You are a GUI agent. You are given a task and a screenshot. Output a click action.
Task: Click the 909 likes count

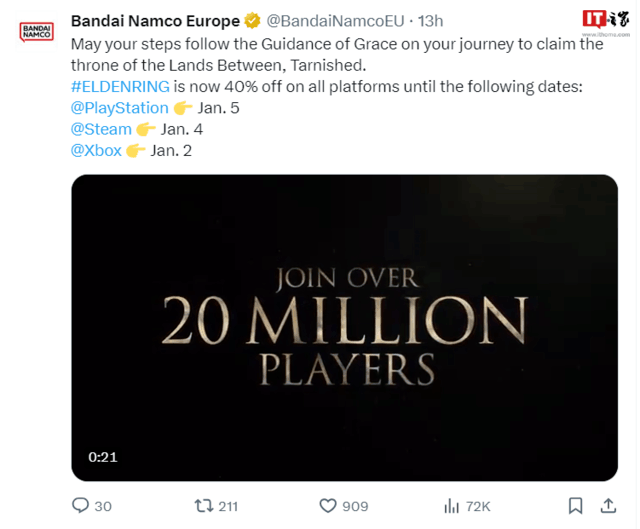click(x=355, y=507)
